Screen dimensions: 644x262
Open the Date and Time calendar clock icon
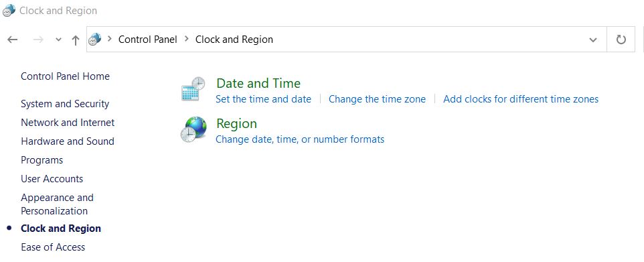193,88
